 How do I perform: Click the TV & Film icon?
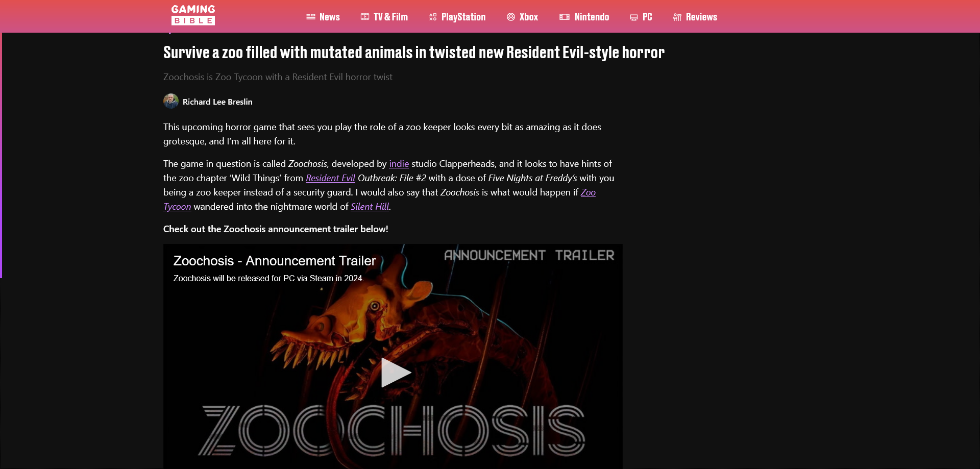pos(365,17)
